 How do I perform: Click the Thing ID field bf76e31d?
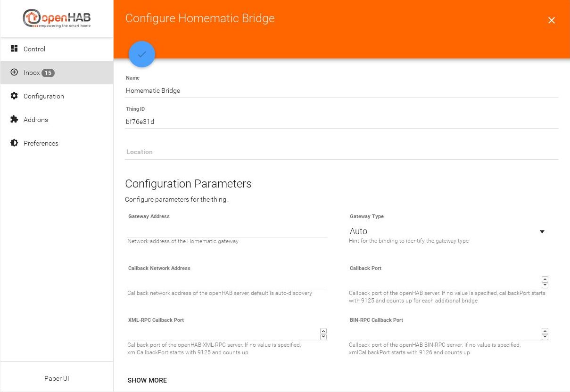coord(342,122)
